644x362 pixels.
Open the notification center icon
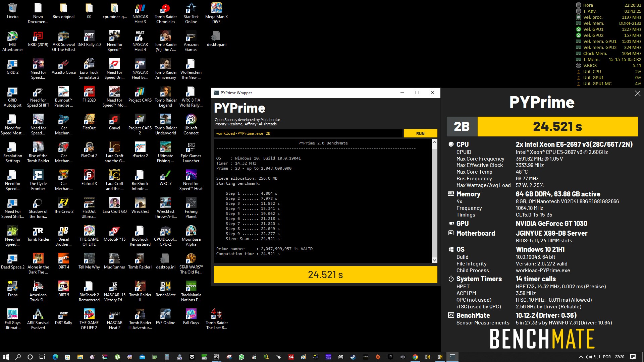[633, 357]
